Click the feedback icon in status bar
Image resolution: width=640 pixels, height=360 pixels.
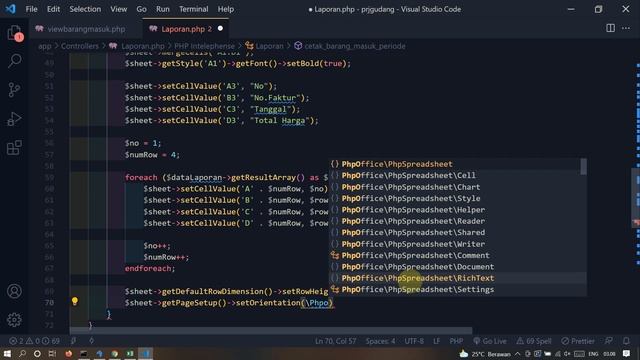(x=609, y=341)
